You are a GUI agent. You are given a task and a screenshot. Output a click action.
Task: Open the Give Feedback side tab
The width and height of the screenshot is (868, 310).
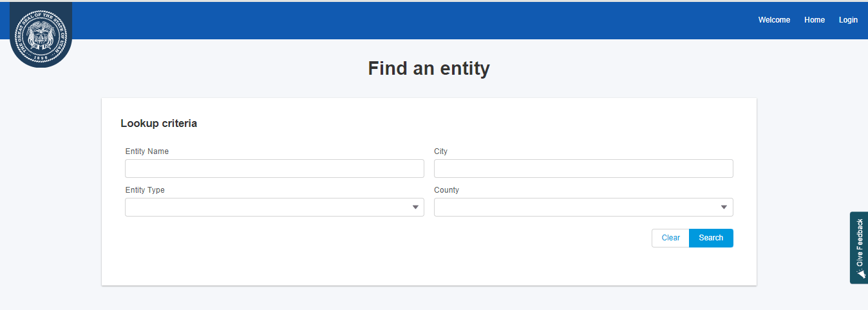pyautogui.click(x=859, y=247)
